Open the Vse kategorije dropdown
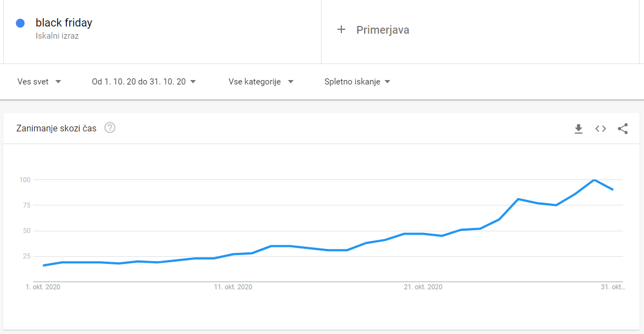This screenshot has width=644, height=334. [261, 82]
